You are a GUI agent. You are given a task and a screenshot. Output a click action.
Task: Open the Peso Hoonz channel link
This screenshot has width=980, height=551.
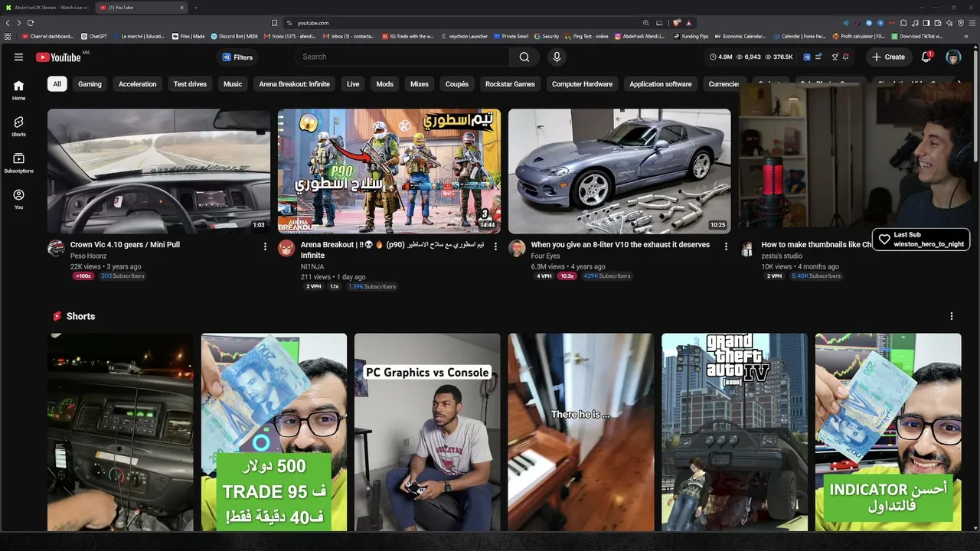(88, 256)
